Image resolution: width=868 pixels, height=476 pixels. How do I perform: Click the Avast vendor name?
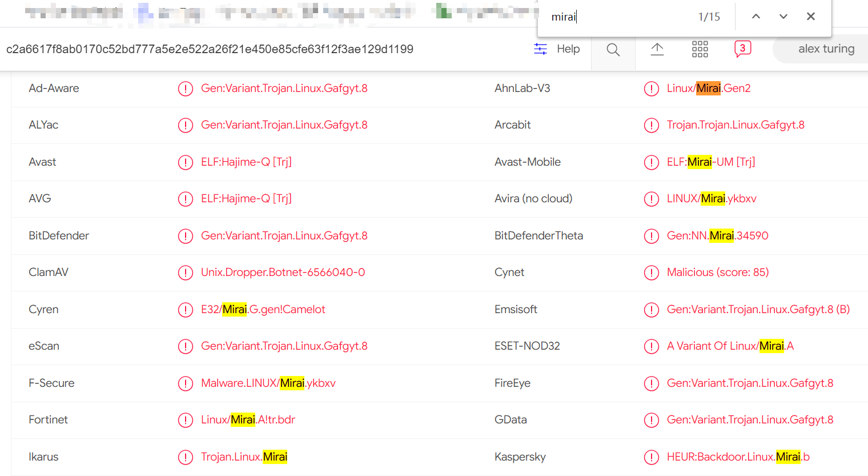point(42,162)
